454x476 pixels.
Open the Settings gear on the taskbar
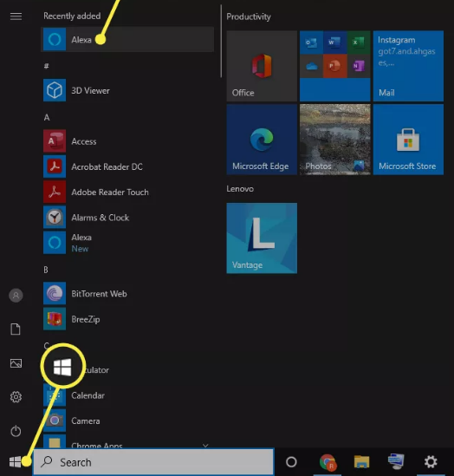pos(431,462)
